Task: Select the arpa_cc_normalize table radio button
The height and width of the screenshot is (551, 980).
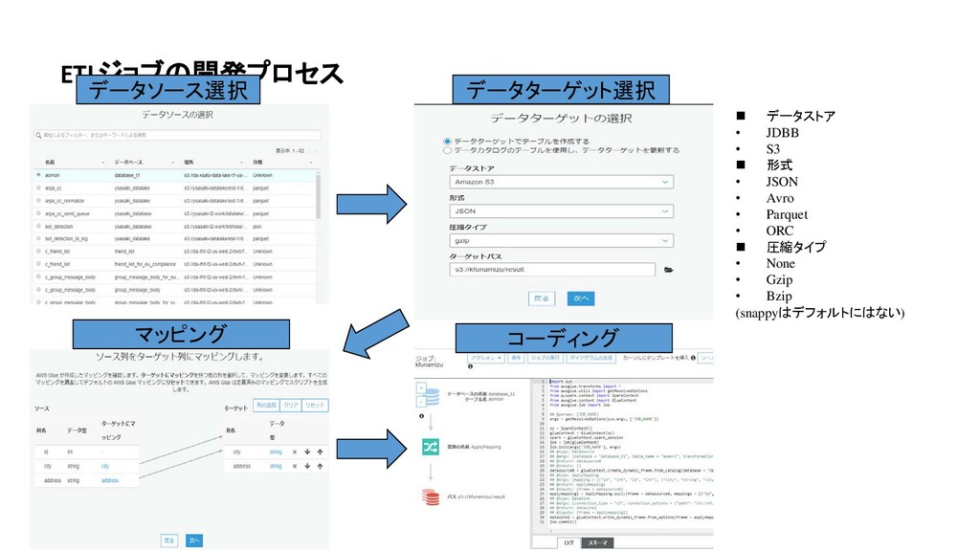Action: 38,201
